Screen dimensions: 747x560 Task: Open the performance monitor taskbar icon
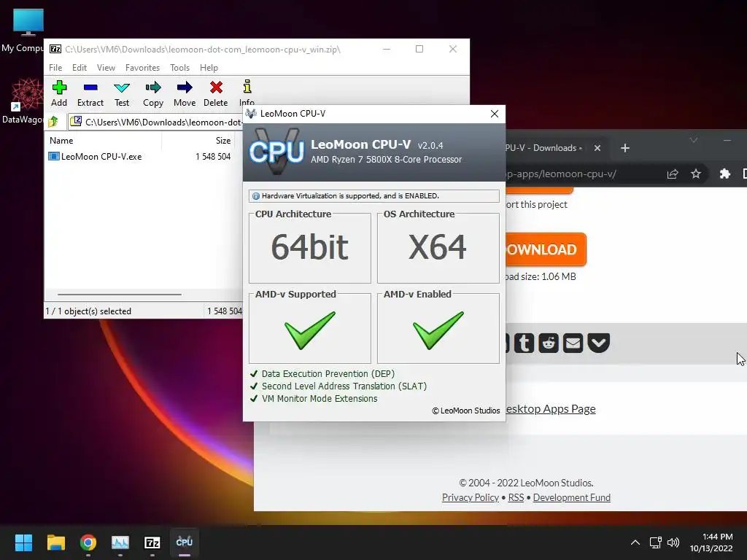pyautogui.click(x=120, y=542)
